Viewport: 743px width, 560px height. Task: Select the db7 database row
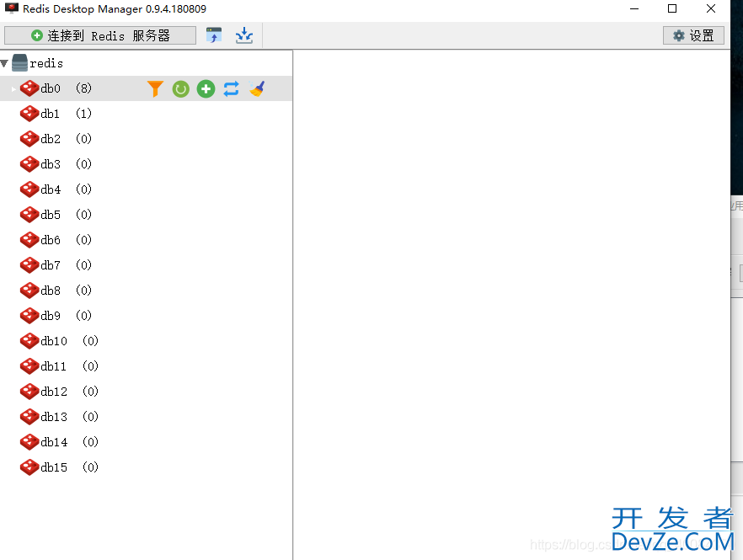tap(146, 265)
